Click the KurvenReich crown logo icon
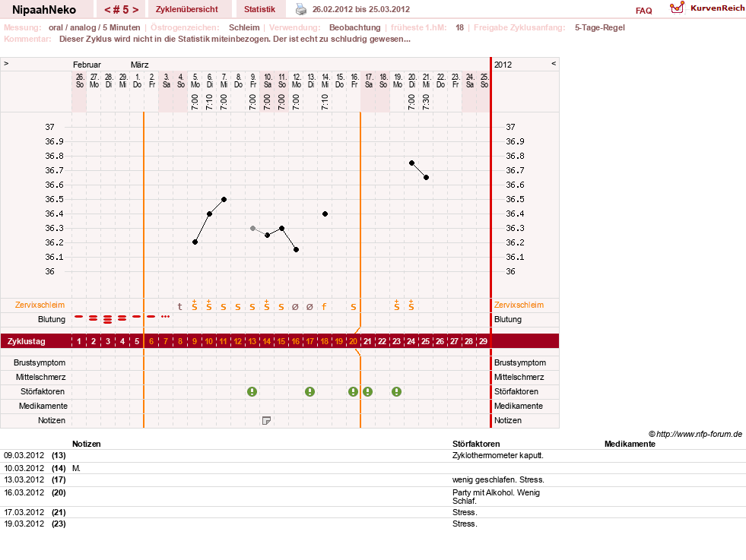The image size is (746, 560). pyautogui.click(x=677, y=8)
